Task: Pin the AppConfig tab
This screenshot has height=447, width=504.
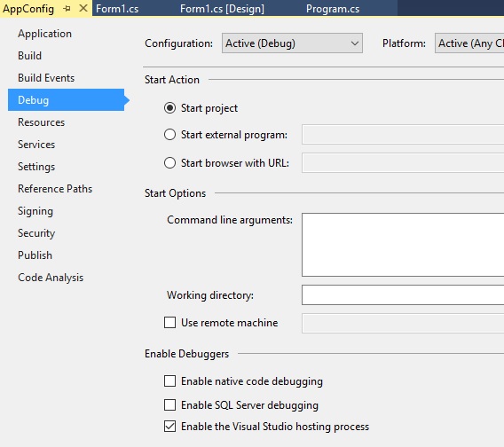Action: (x=67, y=9)
